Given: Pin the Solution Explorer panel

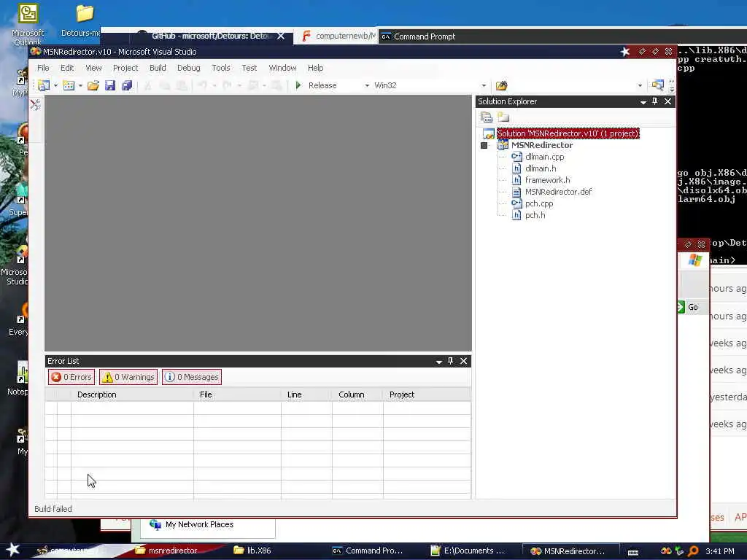Looking at the screenshot, I should click(x=654, y=101).
